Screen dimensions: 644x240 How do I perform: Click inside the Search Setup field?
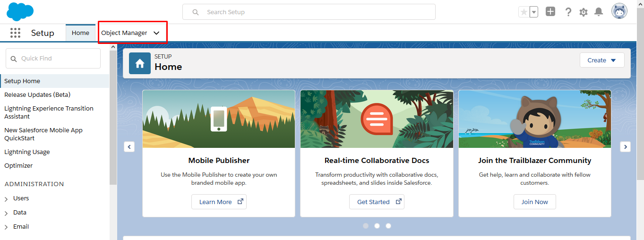(x=309, y=12)
